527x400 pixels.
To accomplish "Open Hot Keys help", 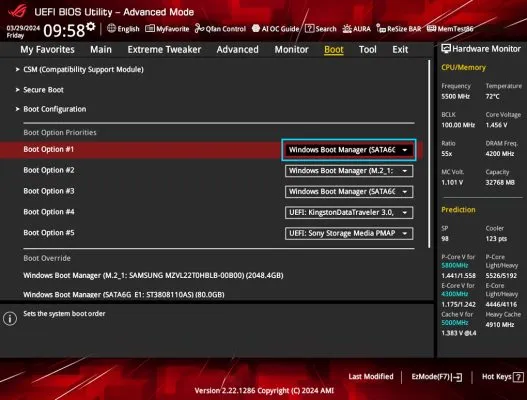I will coord(502,377).
